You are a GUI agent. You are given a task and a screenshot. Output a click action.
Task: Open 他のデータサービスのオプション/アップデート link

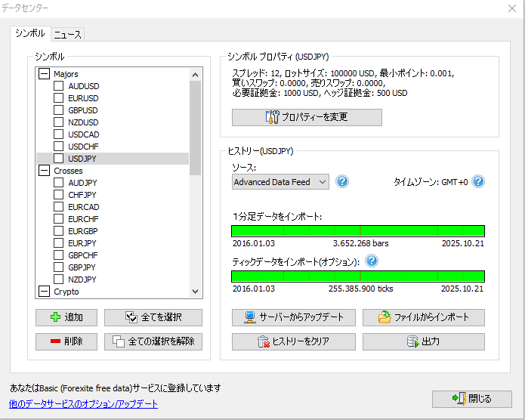click(83, 404)
